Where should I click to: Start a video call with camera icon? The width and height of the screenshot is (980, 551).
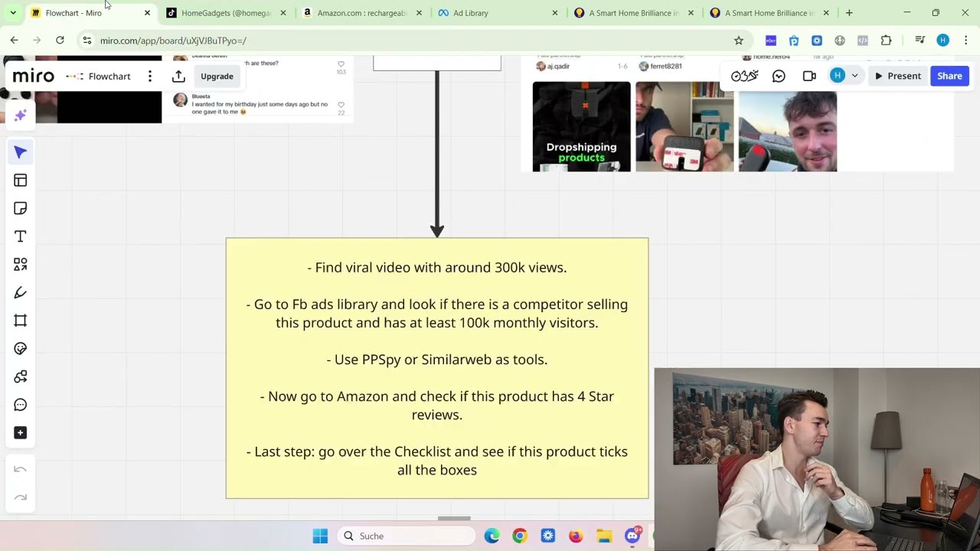tap(809, 76)
